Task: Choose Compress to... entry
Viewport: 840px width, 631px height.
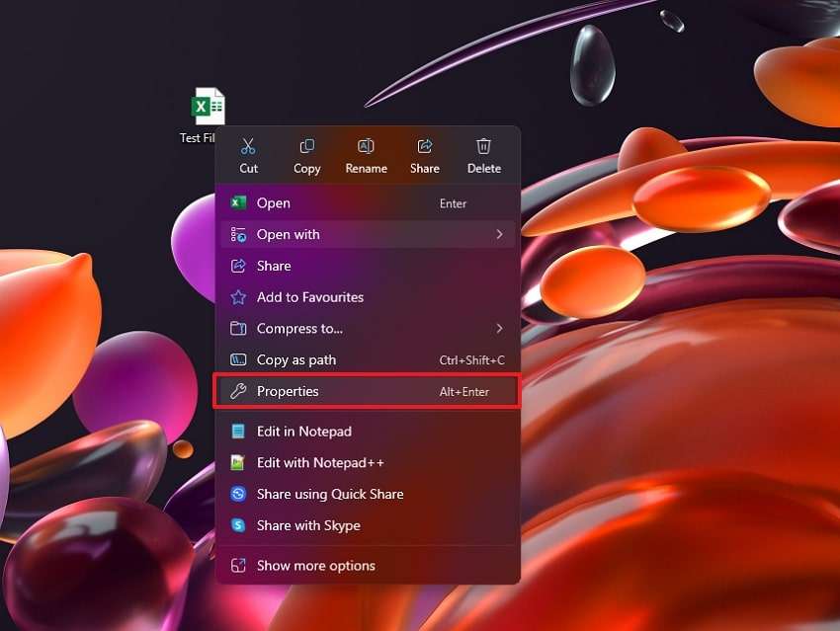Action: coord(368,329)
